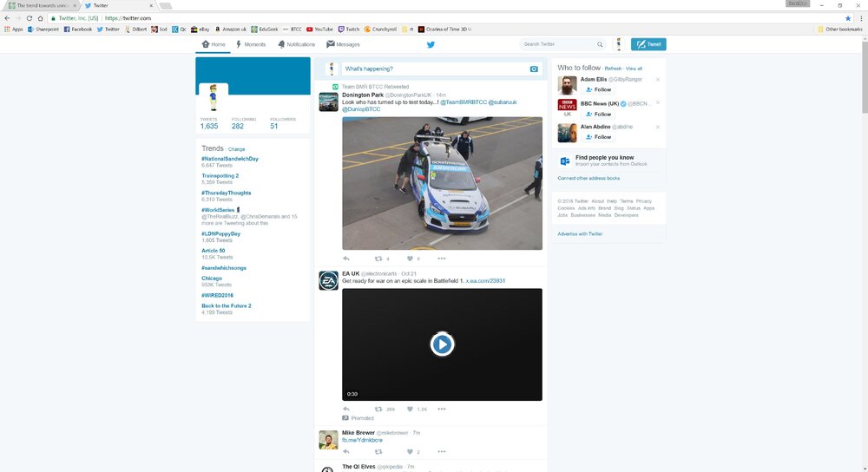Click the Twitter bird logo in navbar
Viewport: 868px width, 472px height.
pos(431,44)
